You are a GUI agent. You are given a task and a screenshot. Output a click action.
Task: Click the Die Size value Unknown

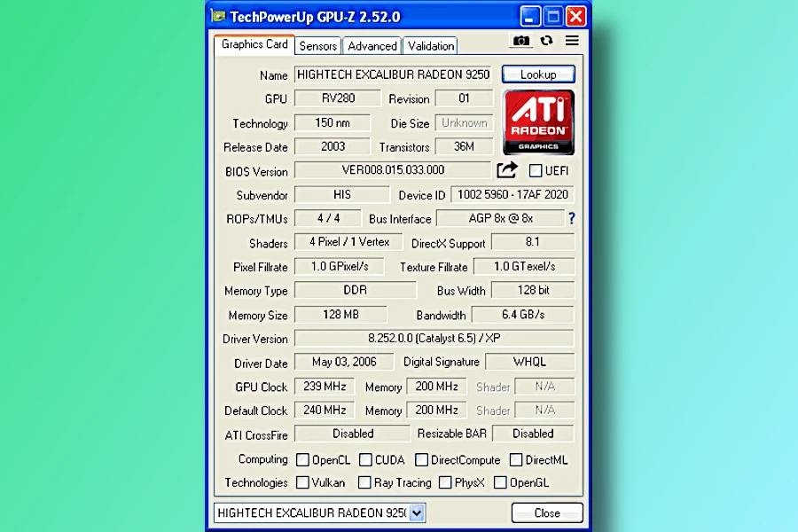coord(464,122)
